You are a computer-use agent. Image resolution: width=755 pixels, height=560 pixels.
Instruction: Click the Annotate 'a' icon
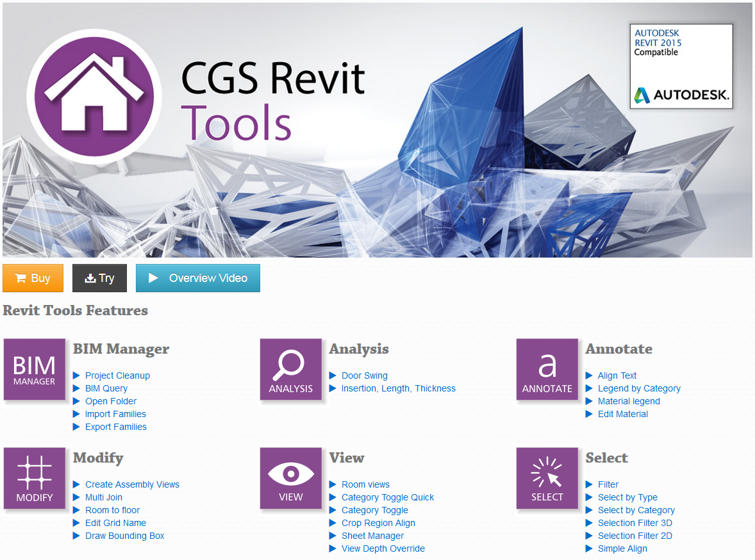click(x=547, y=369)
